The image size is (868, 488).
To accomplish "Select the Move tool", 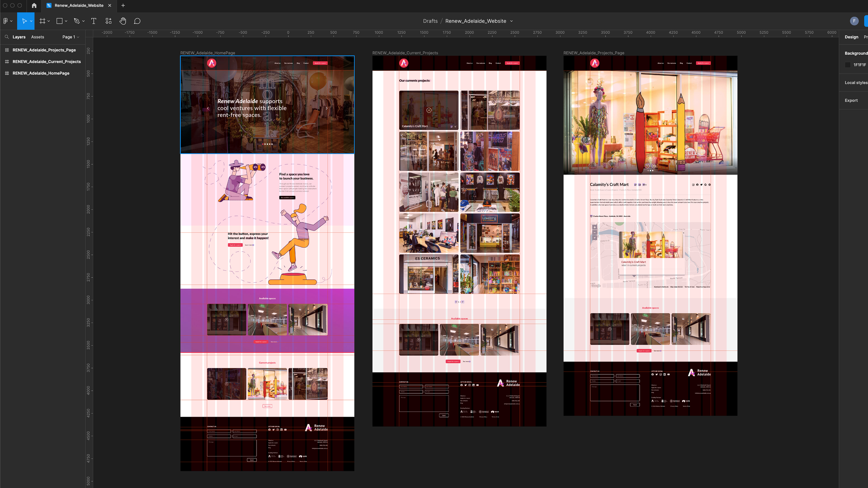I will (24, 21).
